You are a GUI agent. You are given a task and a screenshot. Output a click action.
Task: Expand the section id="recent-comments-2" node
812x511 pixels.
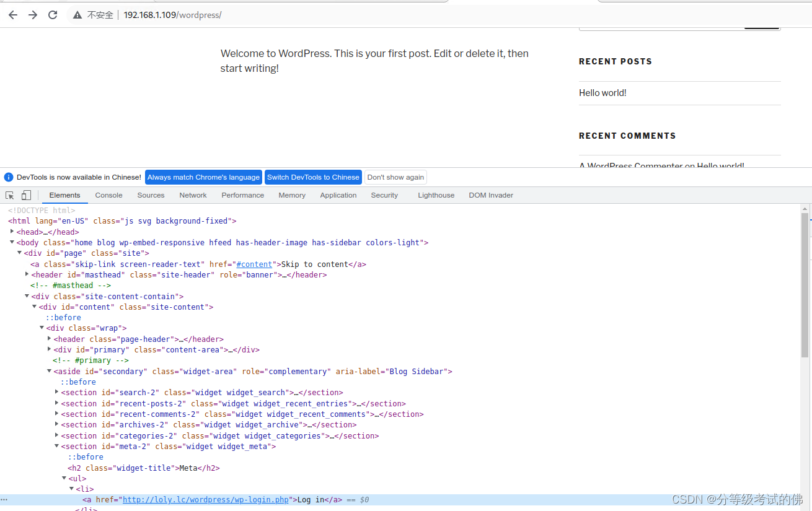point(57,414)
